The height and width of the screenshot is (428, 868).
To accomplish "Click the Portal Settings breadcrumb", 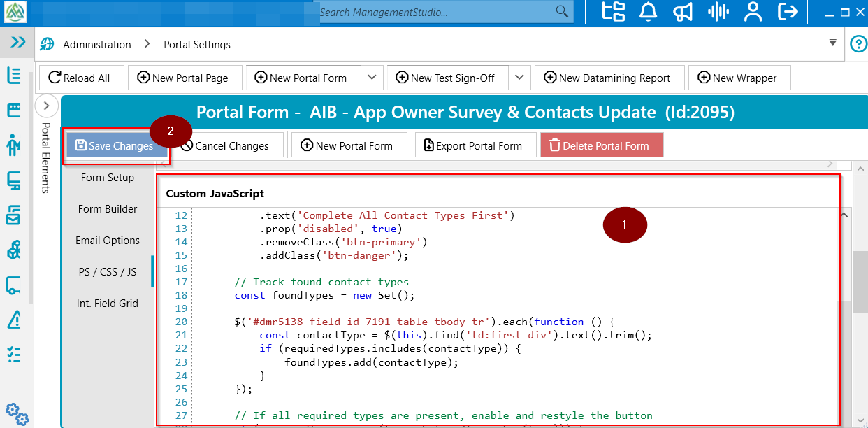I will coord(197,44).
